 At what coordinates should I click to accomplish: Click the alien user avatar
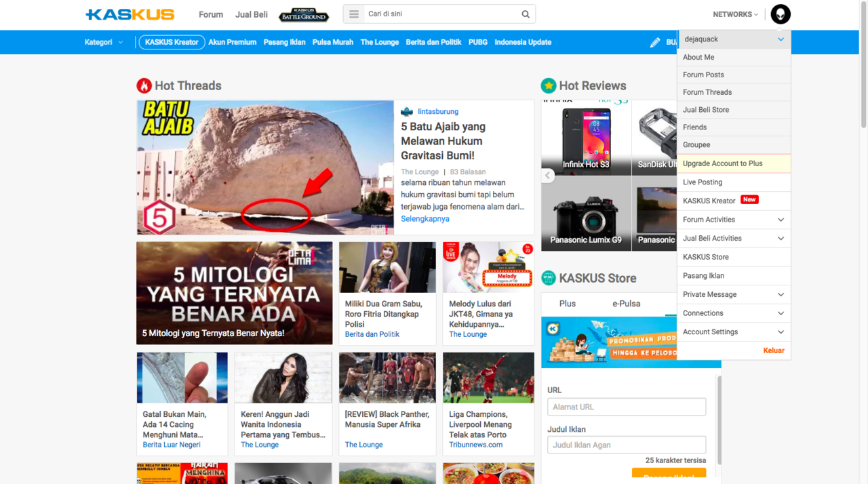click(x=781, y=14)
